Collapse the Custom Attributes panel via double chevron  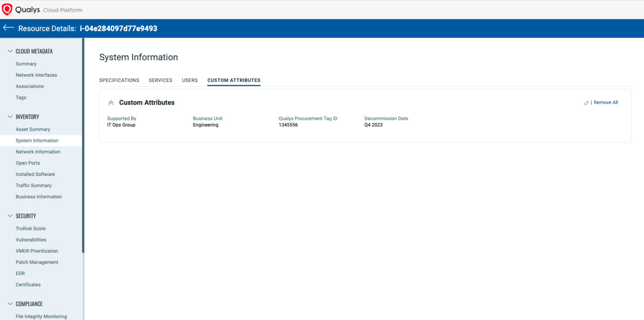point(111,102)
